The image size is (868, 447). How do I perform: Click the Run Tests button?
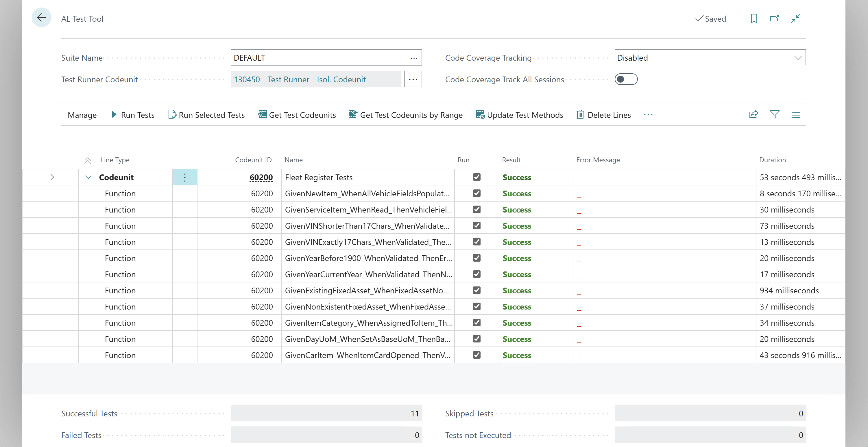133,115
